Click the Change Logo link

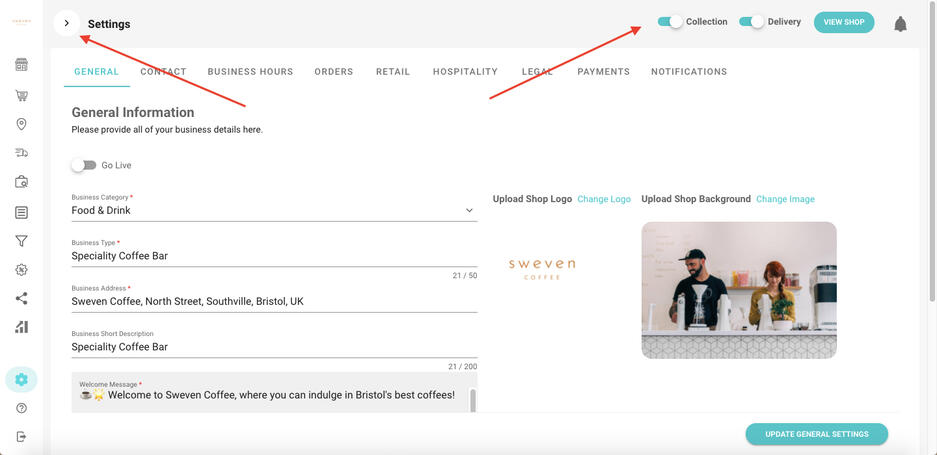coord(604,199)
